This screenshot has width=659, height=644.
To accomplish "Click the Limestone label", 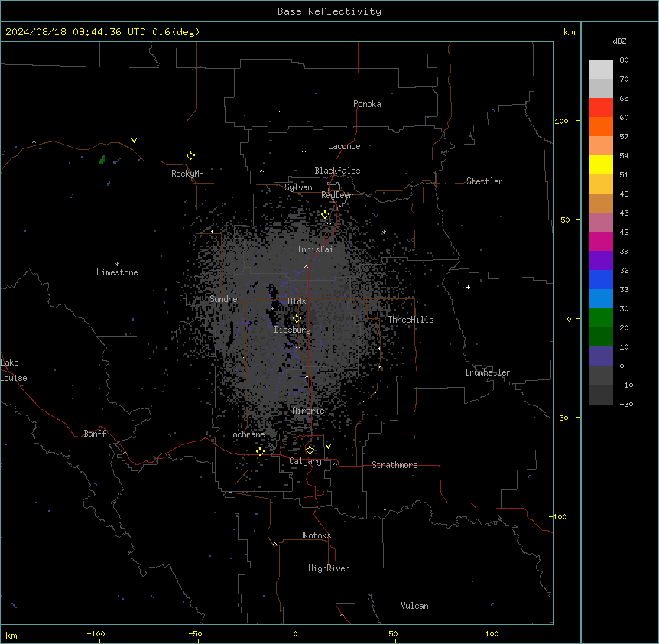I will coord(117,272).
